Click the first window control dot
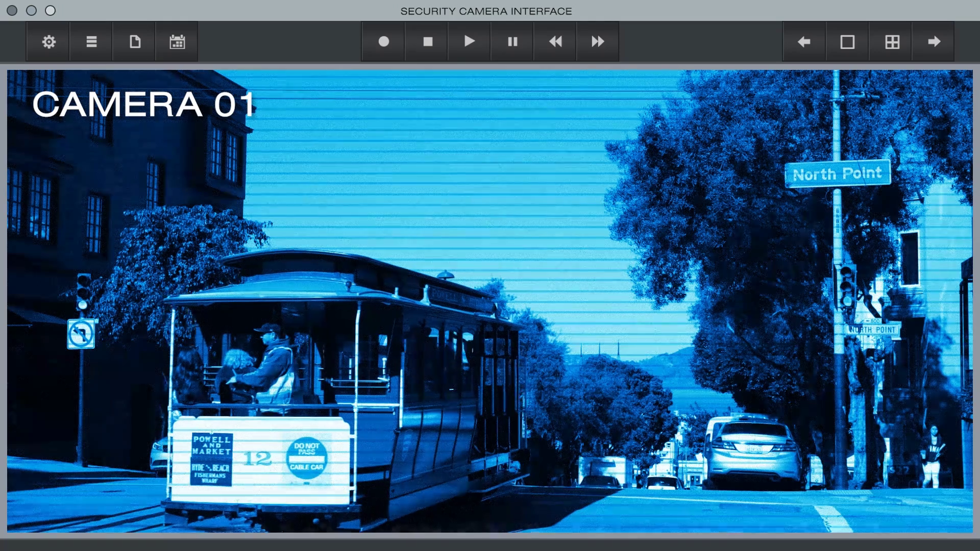 tap(12, 11)
